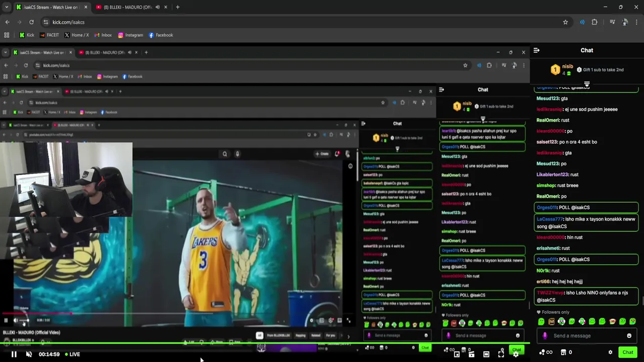Open the Kick bookmark in the outermost bookmarks bar
This screenshot has width=644, height=362.
[27, 35]
